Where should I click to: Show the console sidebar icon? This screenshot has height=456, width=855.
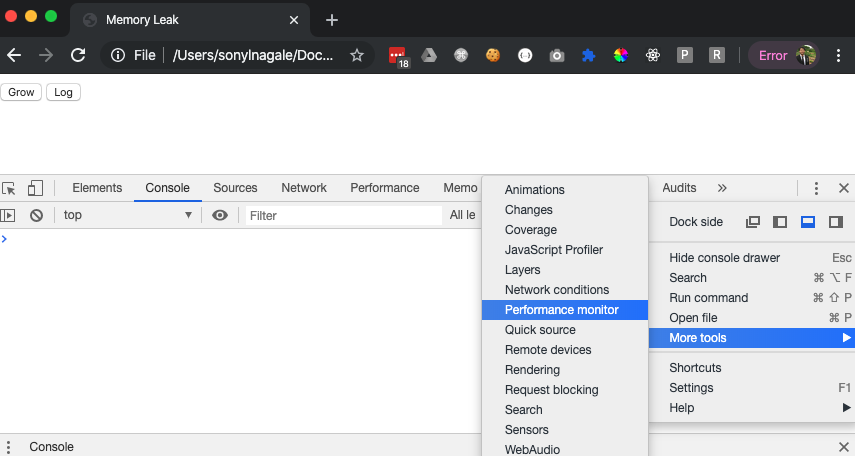[x=9, y=215]
